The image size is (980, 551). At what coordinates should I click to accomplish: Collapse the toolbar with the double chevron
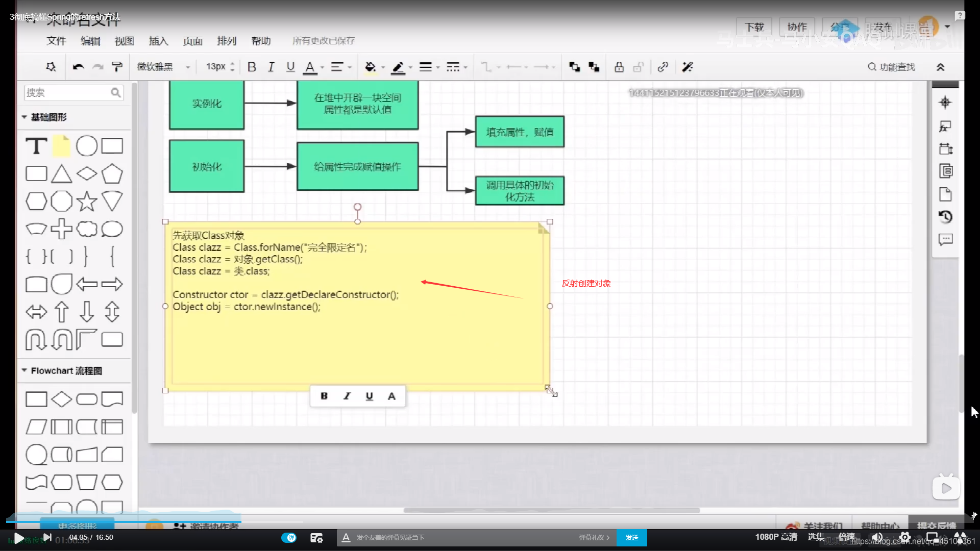pyautogui.click(x=941, y=67)
